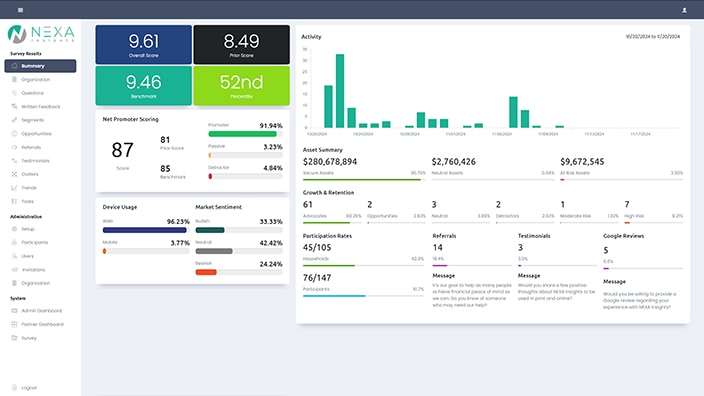
Task: Click the NEXA Insights logo
Action: (41, 34)
